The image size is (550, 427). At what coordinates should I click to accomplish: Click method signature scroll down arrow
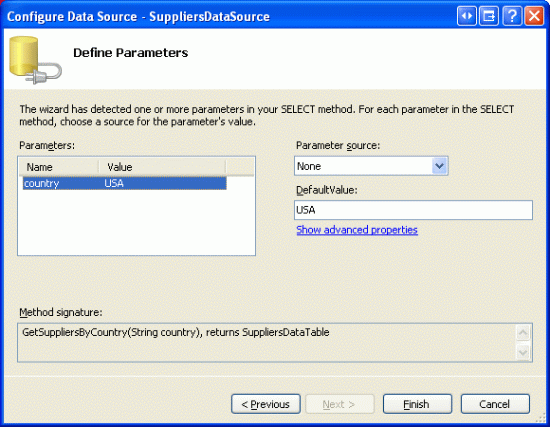pos(523,352)
